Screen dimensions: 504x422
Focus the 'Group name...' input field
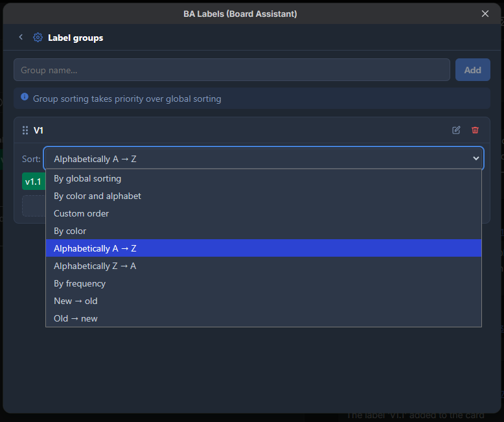tap(232, 70)
